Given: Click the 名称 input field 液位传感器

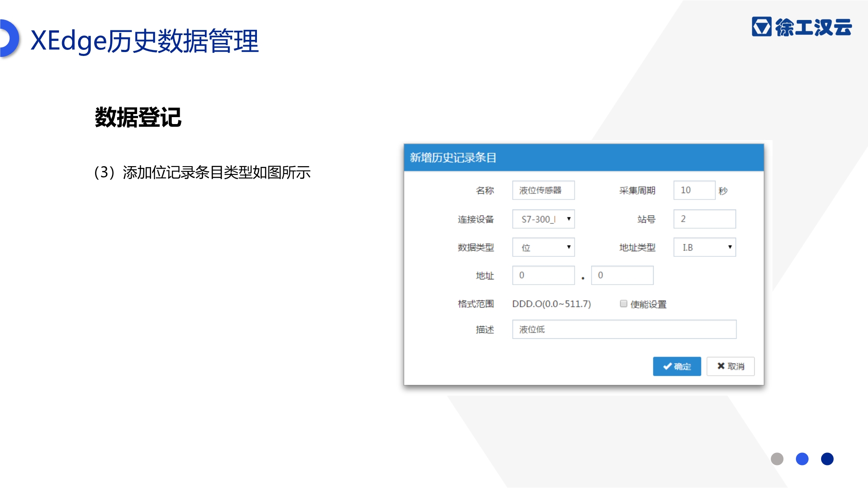Looking at the screenshot, I should point(543,190).
